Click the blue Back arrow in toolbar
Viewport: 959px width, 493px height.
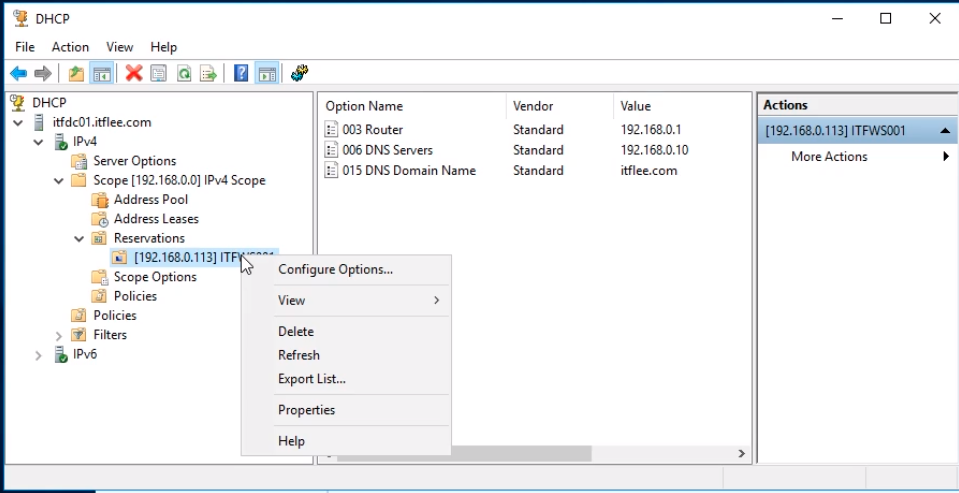click(18, 74)
